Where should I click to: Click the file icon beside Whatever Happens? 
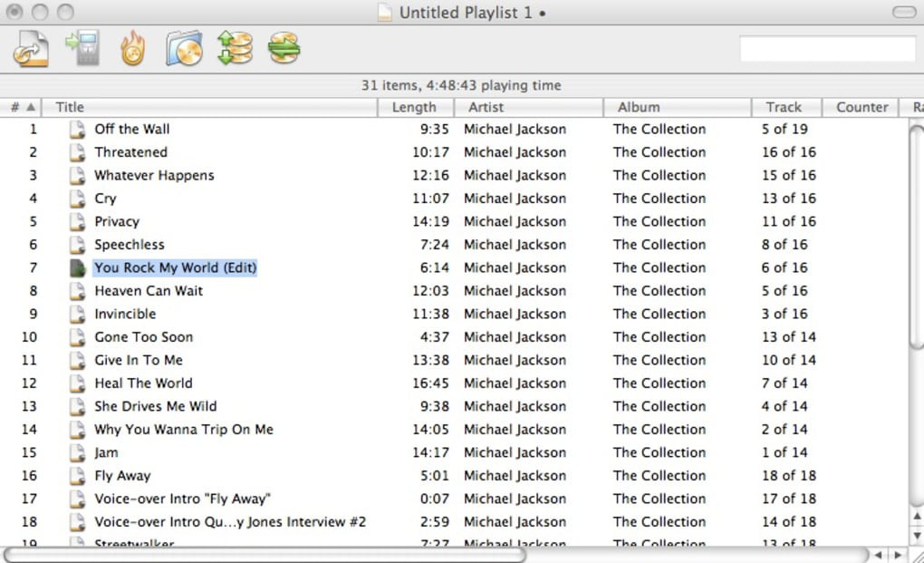[x=77, y=175]
